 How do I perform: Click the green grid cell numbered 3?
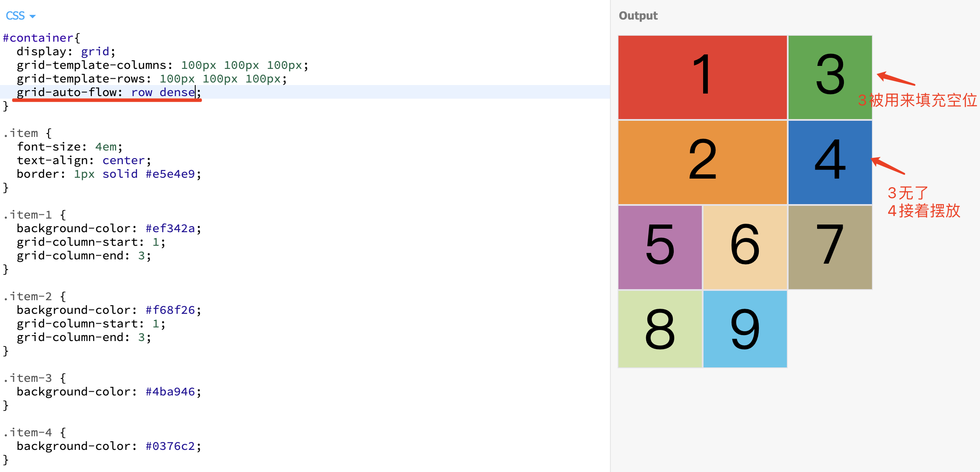(830, 77)
